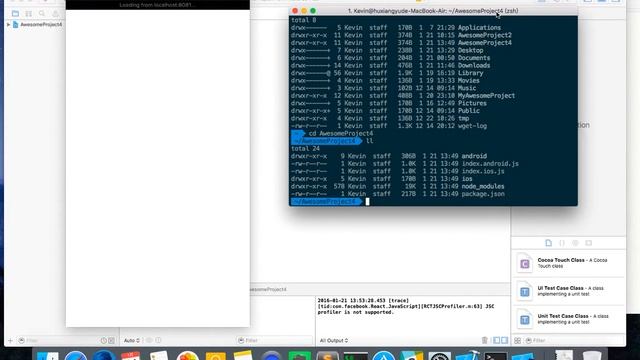Show the File Template library tab
This screenshot has width=640, height=360.
point(549,243)
